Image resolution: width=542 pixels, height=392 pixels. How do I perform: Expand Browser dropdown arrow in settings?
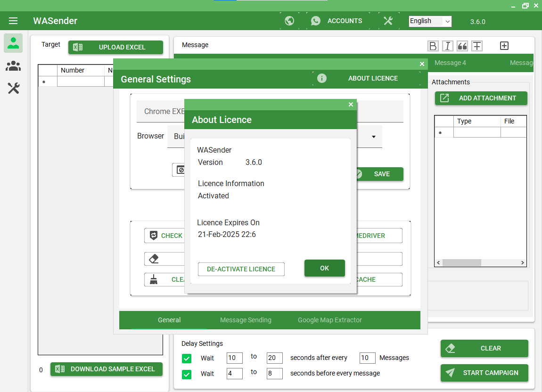pyautogui.click(x=373, y=137)
